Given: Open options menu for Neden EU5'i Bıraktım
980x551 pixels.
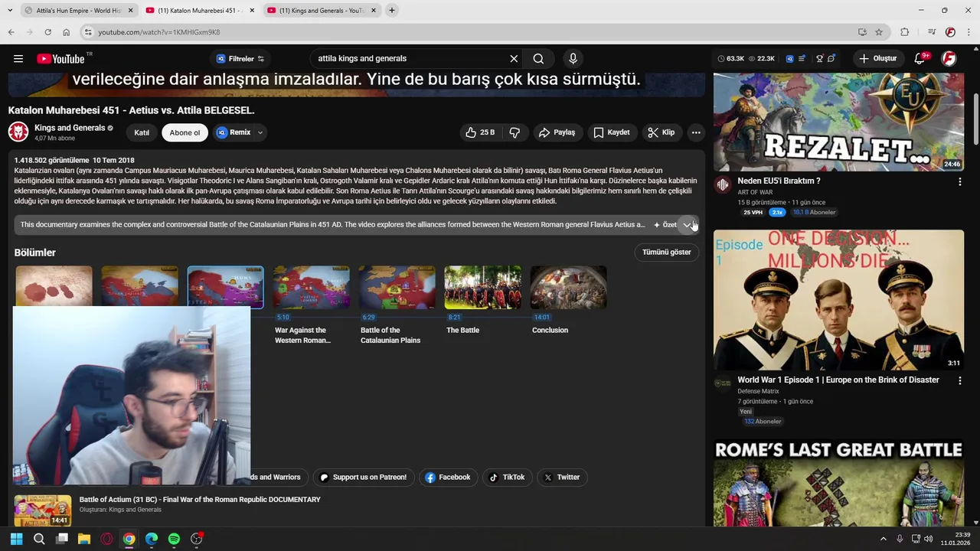Looking at the screenshot, I should point(959,182).
